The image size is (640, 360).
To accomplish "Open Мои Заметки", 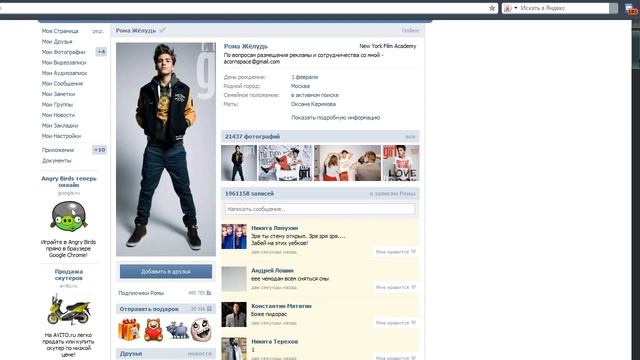I will [58, 94].
